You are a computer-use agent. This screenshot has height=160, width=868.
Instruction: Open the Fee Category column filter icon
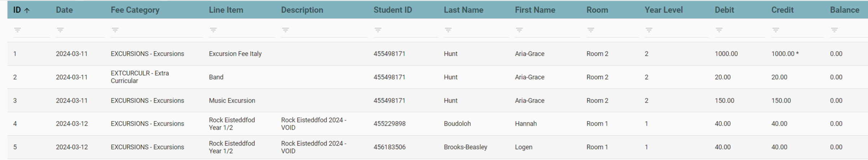(x=115, y=30)
